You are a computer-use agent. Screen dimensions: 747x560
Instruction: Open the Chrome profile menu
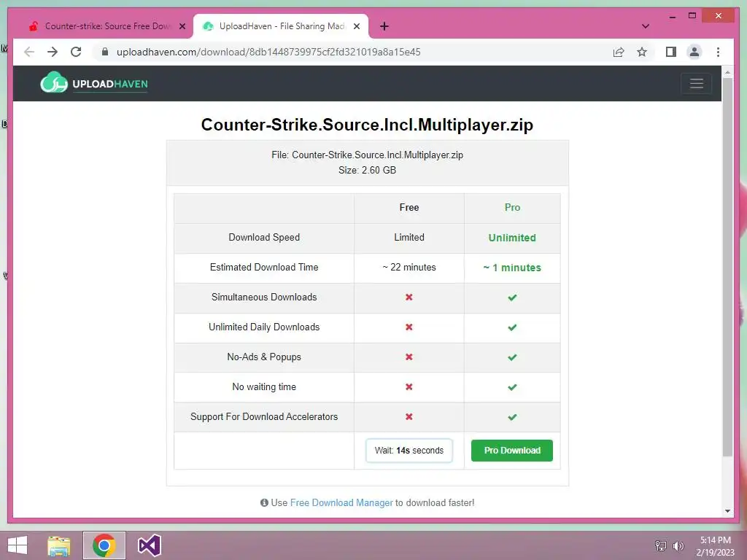694,52
